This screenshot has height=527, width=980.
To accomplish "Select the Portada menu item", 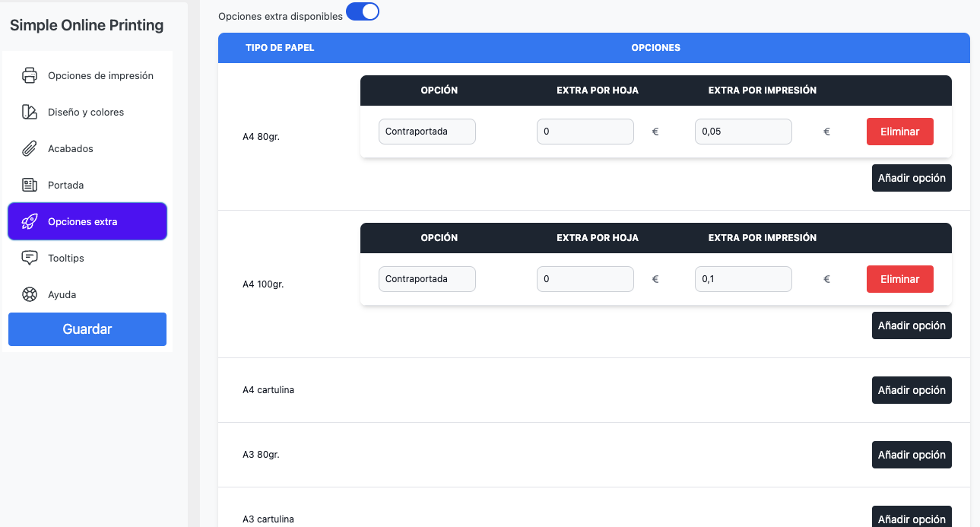I will click(87, 185).
